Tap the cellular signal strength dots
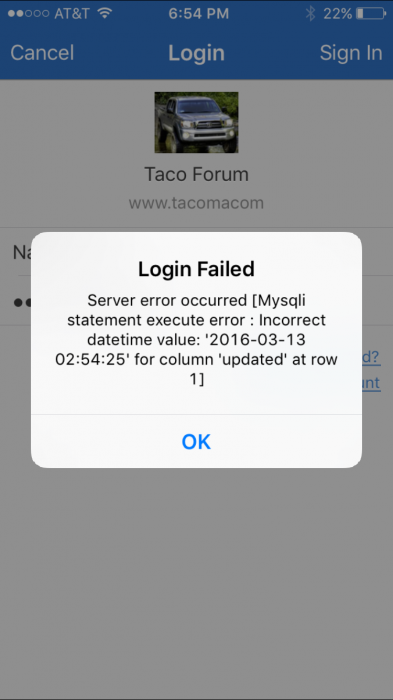 pyautogui.click(x=28, y=13)
